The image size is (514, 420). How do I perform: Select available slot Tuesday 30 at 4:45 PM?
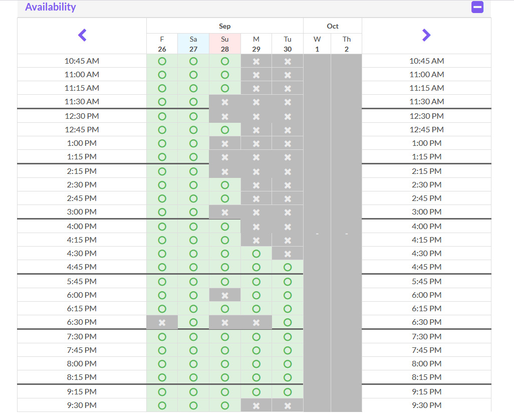point(288,267)
